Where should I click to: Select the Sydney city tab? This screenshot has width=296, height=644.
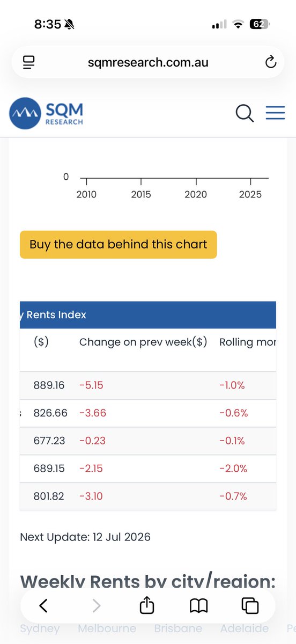(x=40, y=628)
